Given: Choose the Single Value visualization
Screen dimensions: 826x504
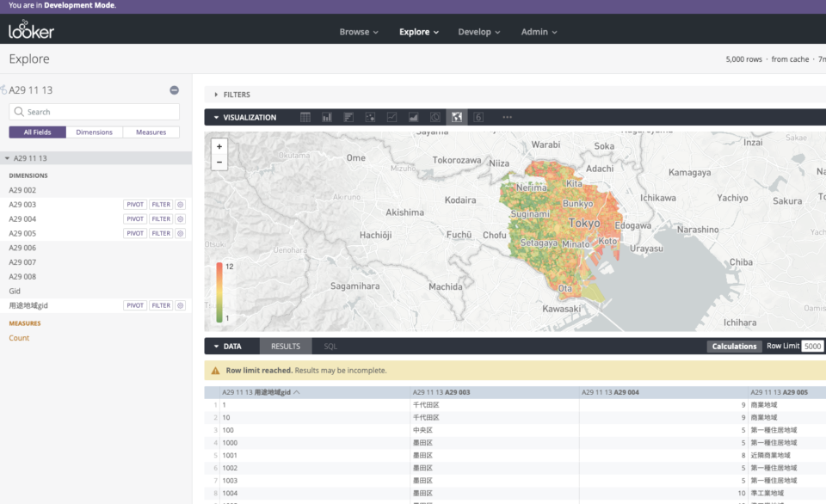Looking at the screenshot, I should click(478, 116).
